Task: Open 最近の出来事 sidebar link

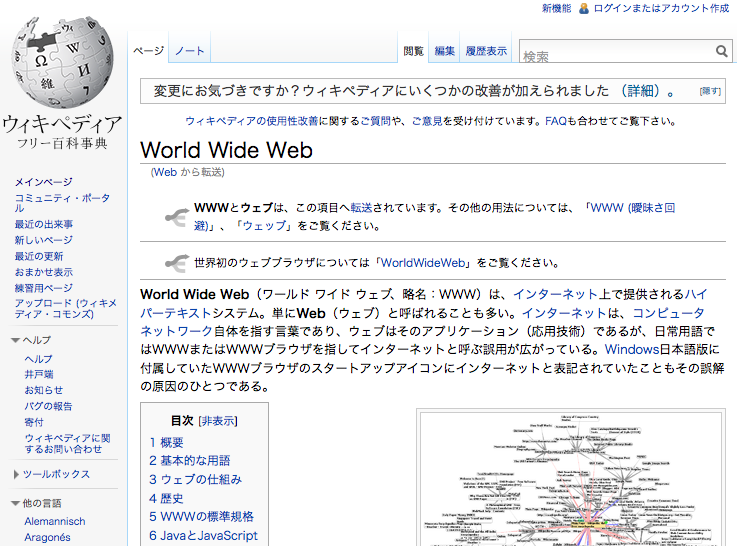Action: [43, 224]
